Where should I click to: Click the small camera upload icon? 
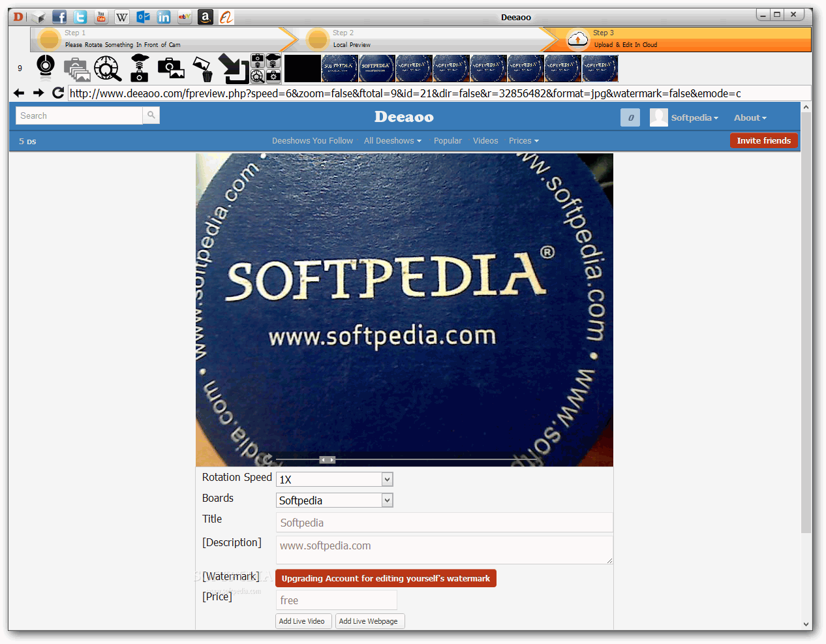point(258,61)
